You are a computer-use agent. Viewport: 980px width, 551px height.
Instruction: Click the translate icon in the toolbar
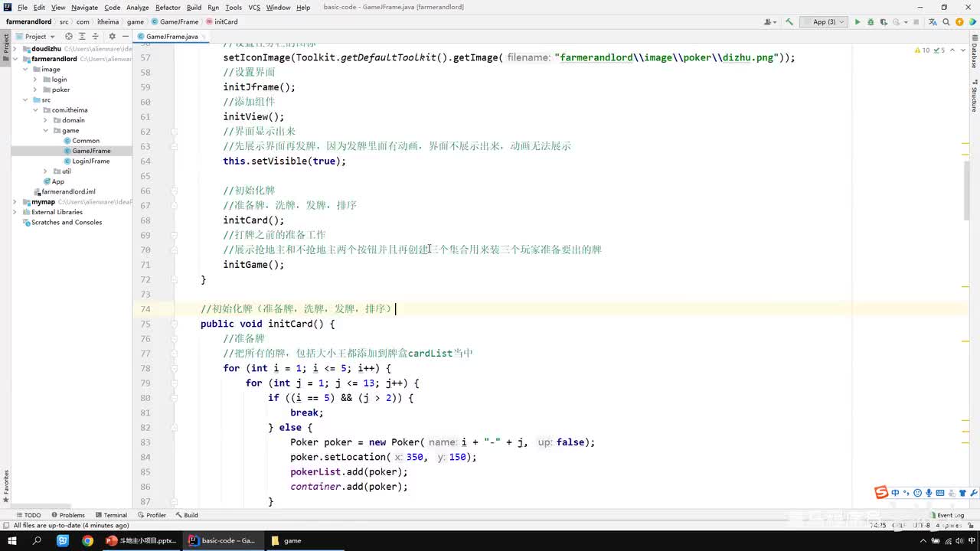pos(933,22)
